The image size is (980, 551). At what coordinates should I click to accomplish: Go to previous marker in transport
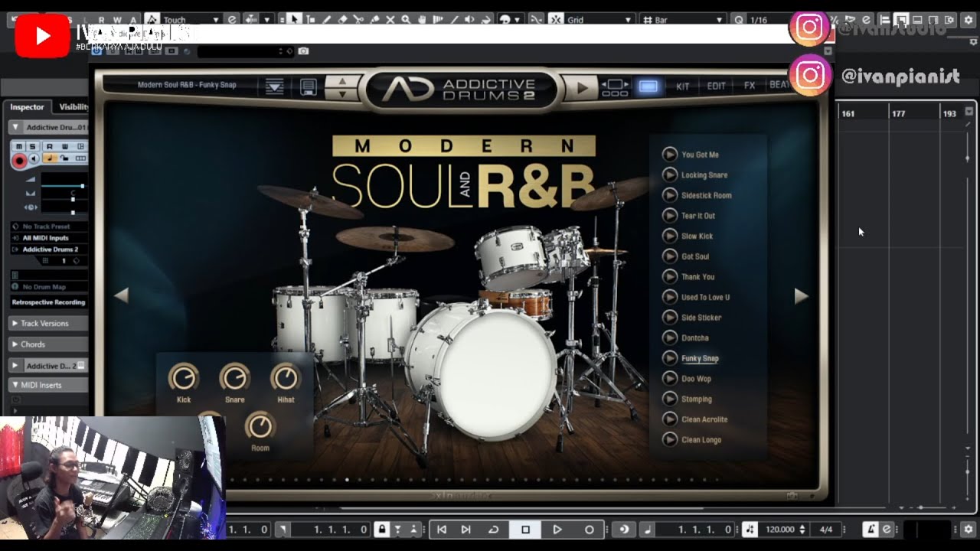(x=442, y=530)
